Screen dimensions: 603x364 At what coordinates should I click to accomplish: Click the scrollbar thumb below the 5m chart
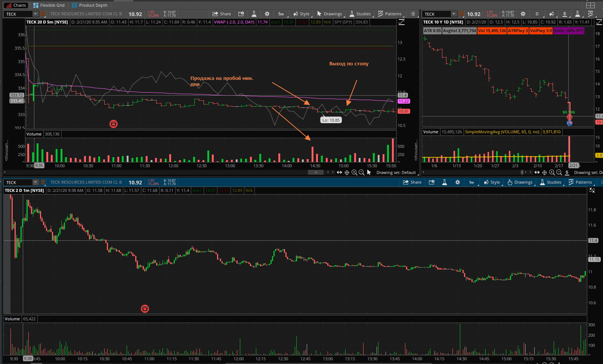(316, 172)
